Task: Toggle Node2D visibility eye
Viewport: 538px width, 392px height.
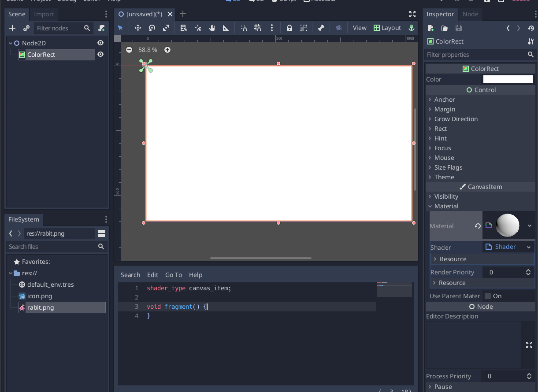Action: (100, 43)
